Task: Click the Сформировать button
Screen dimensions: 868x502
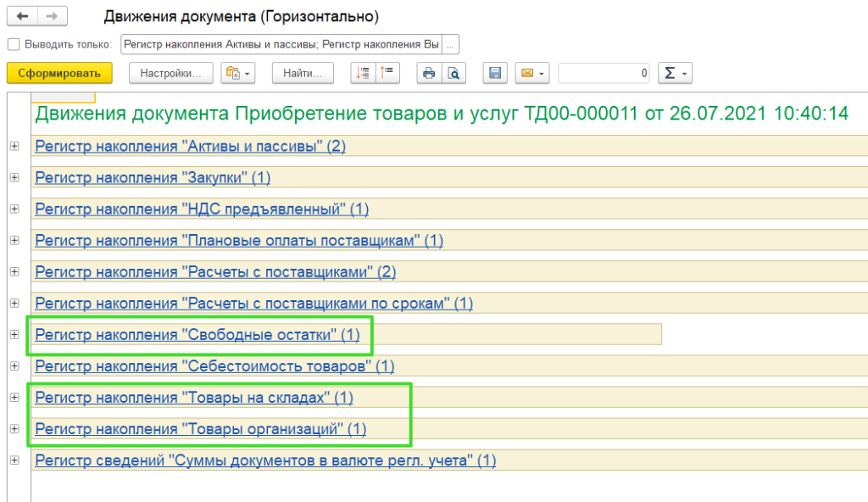Action: point(59,73)
